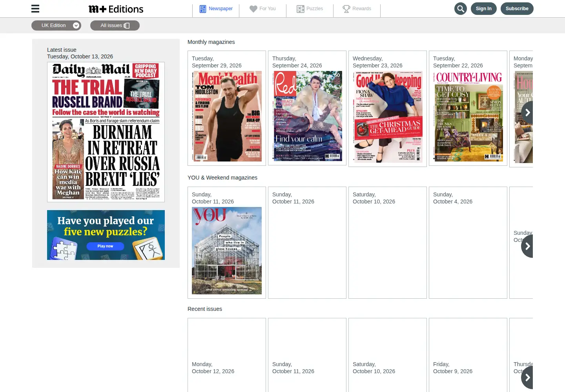Switch to the Newspaper tab

coord(216,9)
